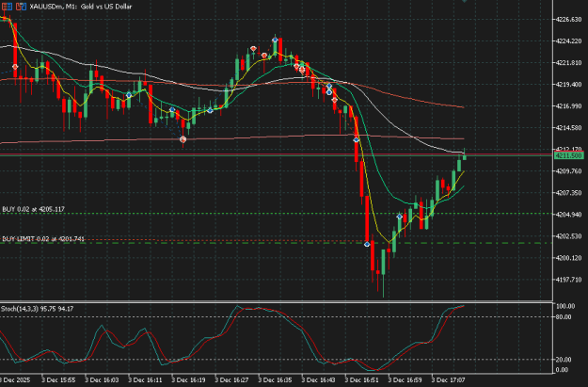The width and height of the screenshot is (588, 387).
Task: Click the time axis label 3 Dec 16:19
Action: click(x=188, y=379)
